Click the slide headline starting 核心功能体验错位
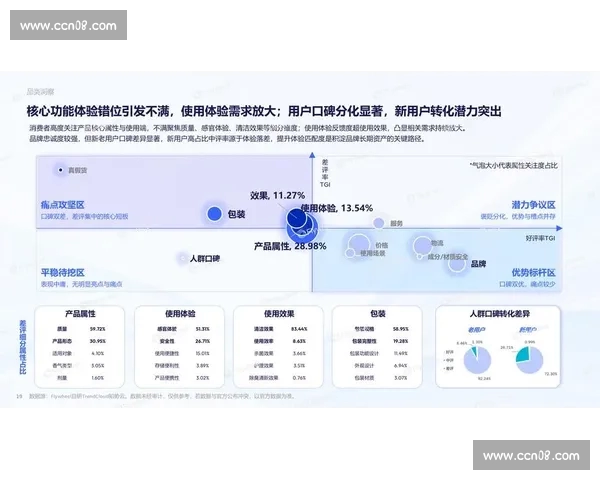This screenshot has height=480, width=600. pyautogui.click(x=264, y=111)
